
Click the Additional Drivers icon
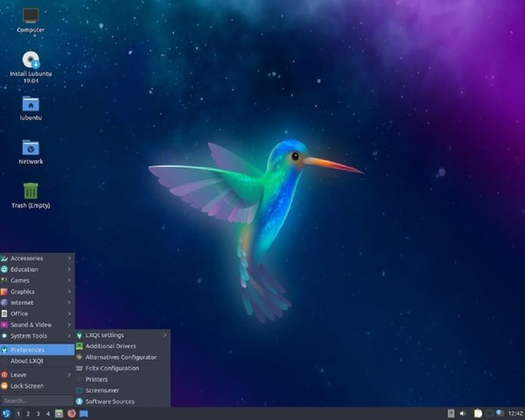80,346
